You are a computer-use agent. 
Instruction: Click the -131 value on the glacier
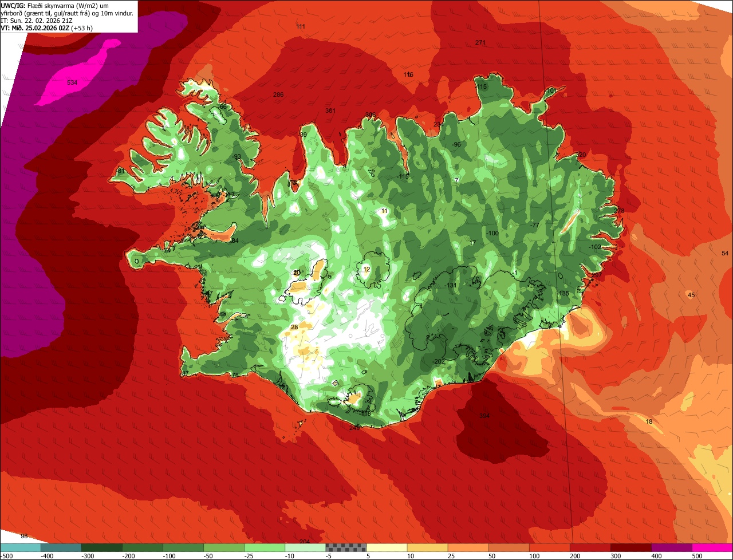click(x=451, y=286)
